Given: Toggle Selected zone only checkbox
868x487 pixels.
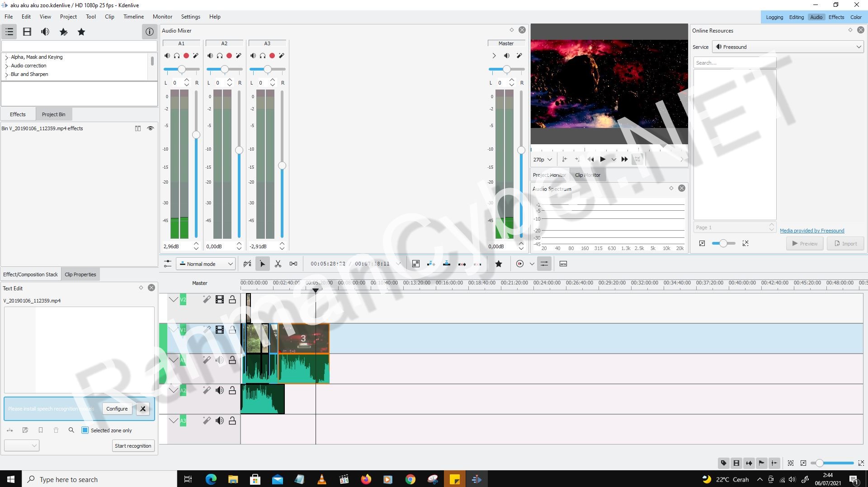Looking at the screenshot, I should coord(85,430).
